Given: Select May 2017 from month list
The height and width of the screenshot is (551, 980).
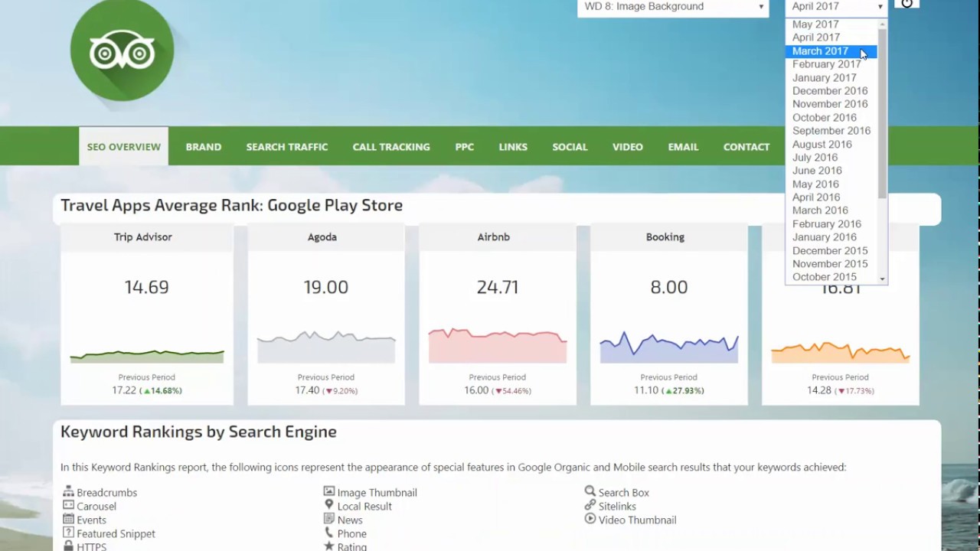Looking at the screenshot, I should (832, 24).
